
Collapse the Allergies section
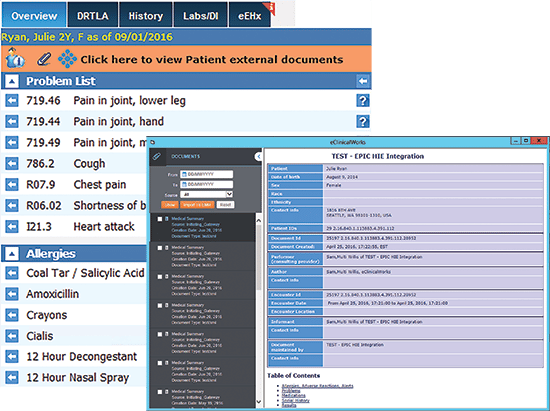[x=12, y=253]
